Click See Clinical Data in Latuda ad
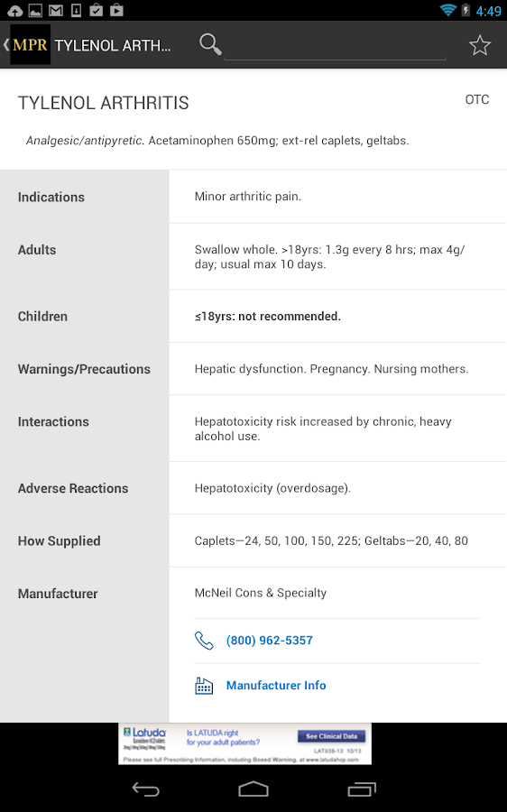The width and height of the screenshot is (507, 812). [331, 736]
